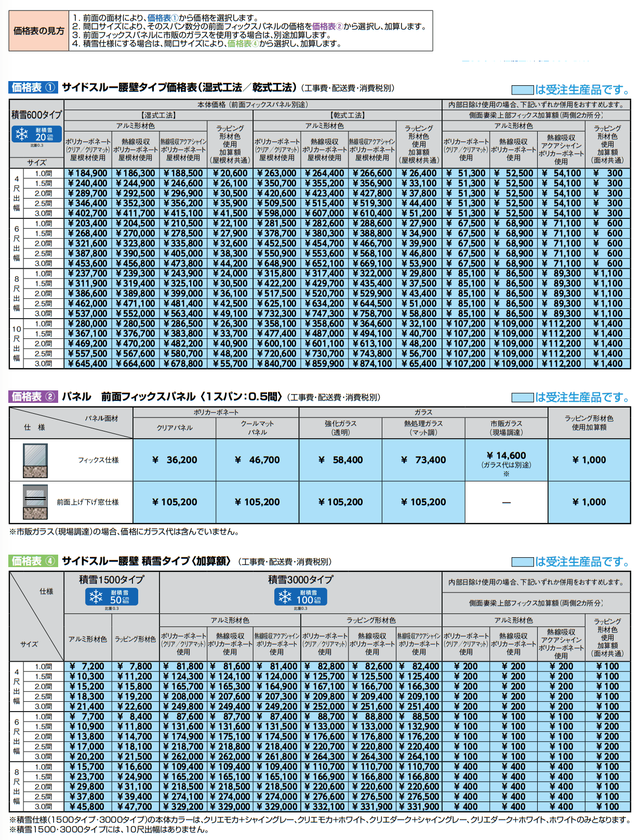Image resolution: width=640 pixels, height=840 pixels.
Task: Click the blue made-to-order legend swatch above table ①
Action: pyautogui.click(x=522, y=90)
